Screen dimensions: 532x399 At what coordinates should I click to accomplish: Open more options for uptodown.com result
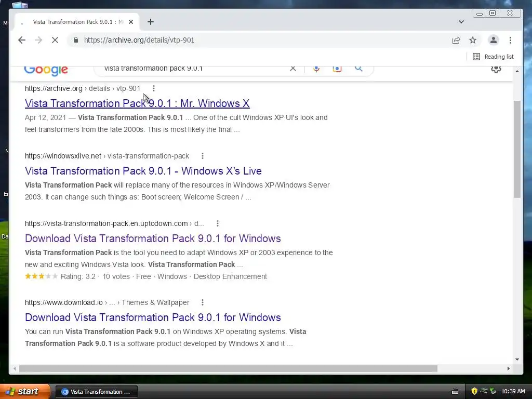pyautogui.click(x=218, y=223)
